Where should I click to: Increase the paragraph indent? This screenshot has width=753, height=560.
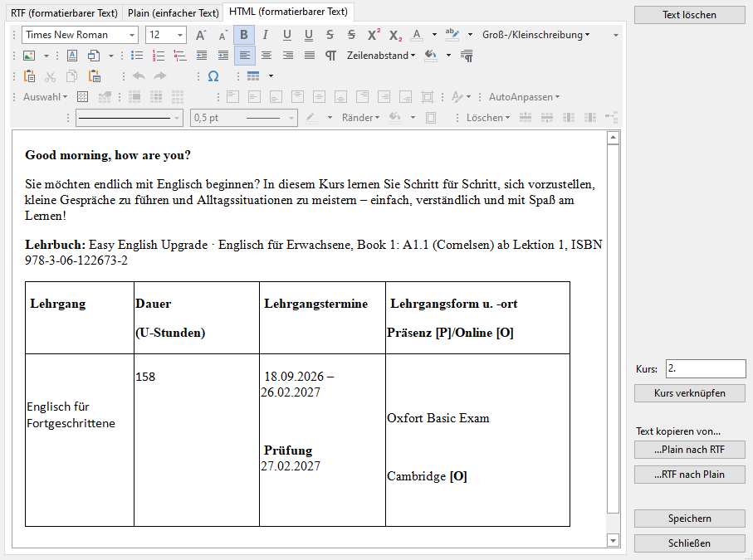223,56
